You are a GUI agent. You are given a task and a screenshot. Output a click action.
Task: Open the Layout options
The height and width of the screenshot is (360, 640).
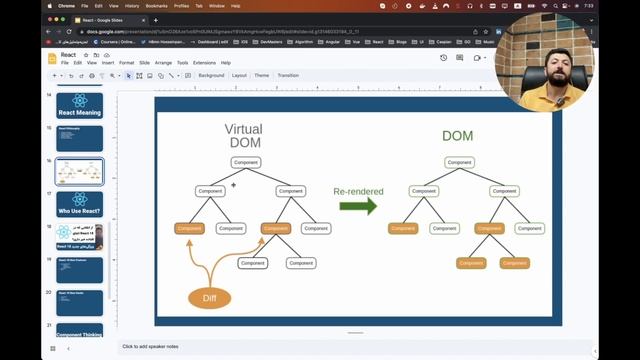tap(239, 76)
